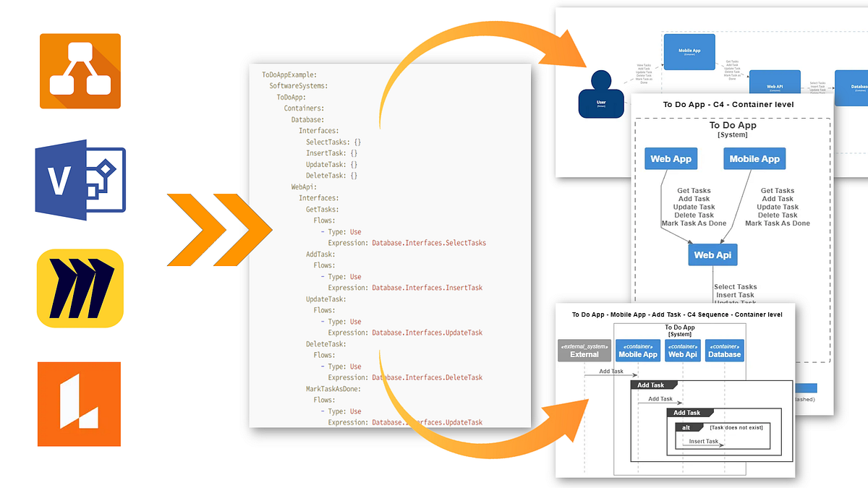Select the gray External system box
This screenshot has height=488, width=868.
584,350
